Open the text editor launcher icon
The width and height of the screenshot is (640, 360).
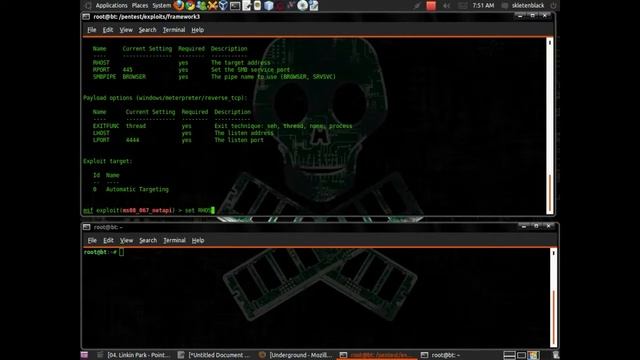click(x=247, y=5)
